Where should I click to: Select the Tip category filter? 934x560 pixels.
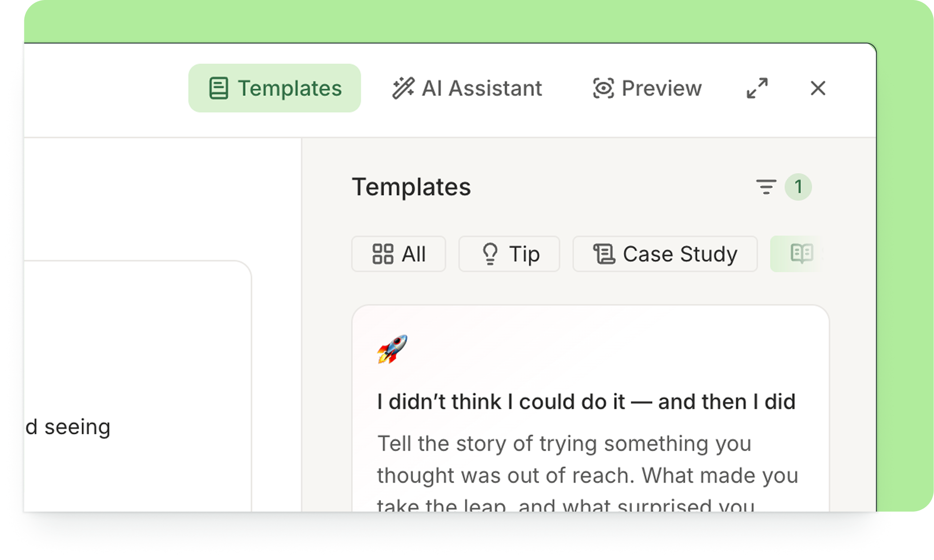coord(509,254)
